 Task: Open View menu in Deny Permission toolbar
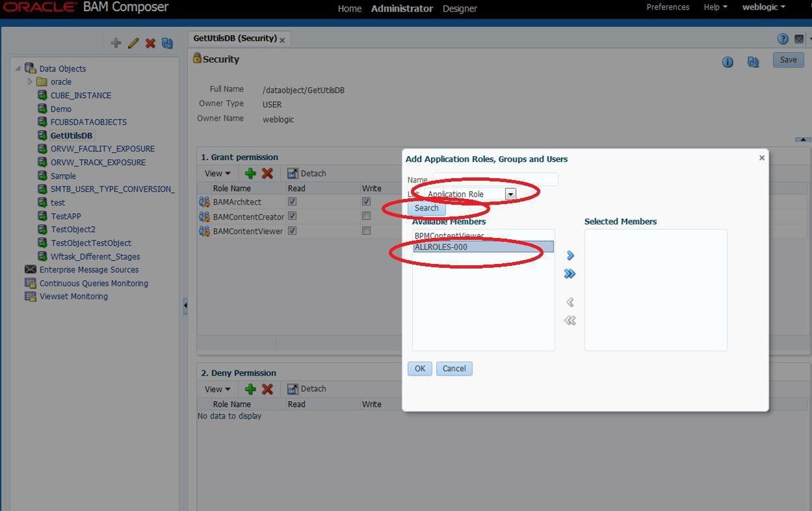pos(217,389)
